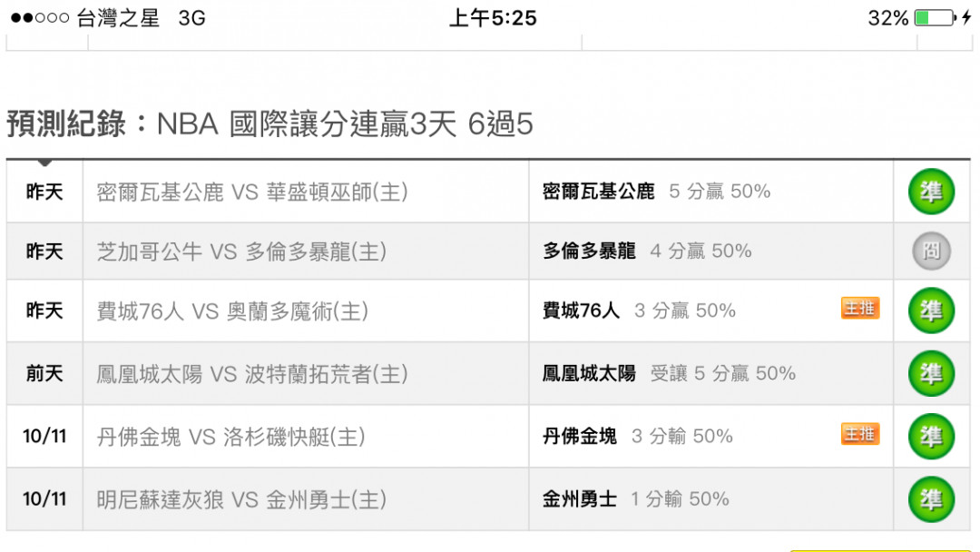This screenshot has width=980, height=552.
Task: Click the green 準 icon for Milwaukee Bucks row
Action: pyautogui.click(x=931, y=192)
